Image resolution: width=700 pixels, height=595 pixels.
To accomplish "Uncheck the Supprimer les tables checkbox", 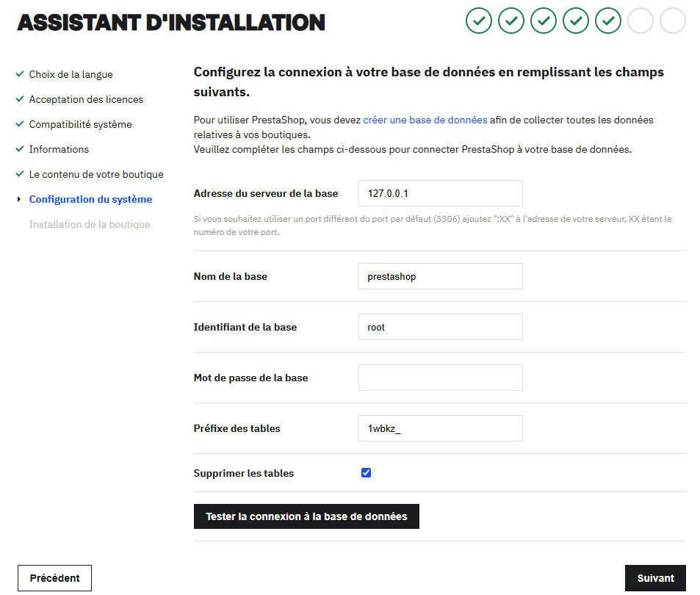I will pos(366,473).
